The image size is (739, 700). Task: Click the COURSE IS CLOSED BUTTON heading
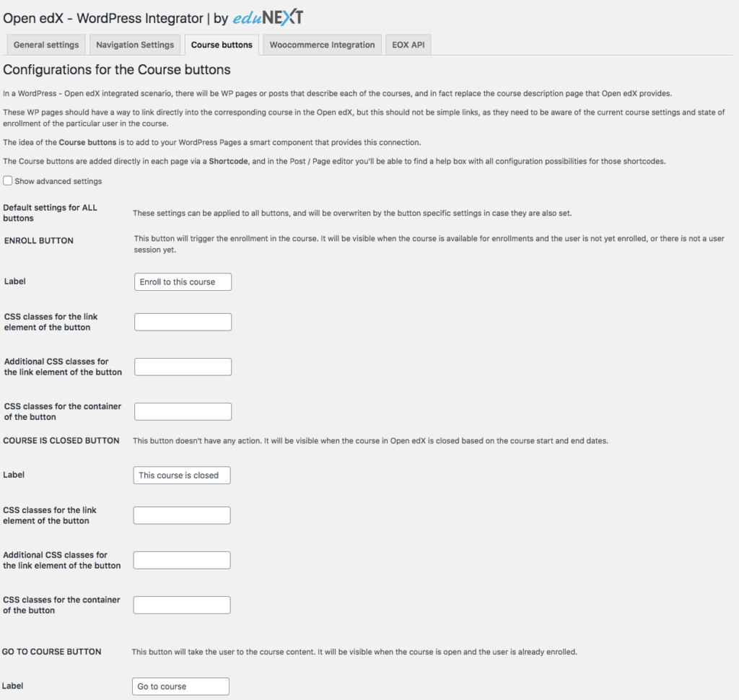[61, 440]
